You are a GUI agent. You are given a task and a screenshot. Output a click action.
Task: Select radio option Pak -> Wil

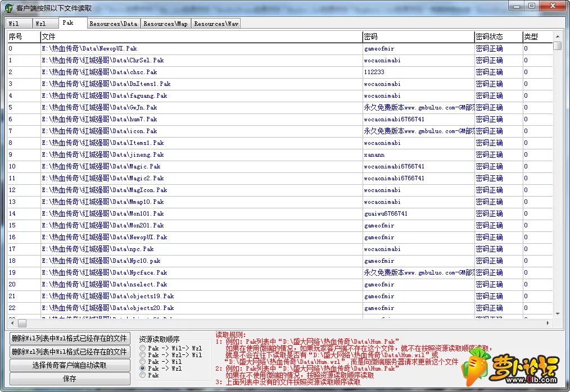point(161,362)
